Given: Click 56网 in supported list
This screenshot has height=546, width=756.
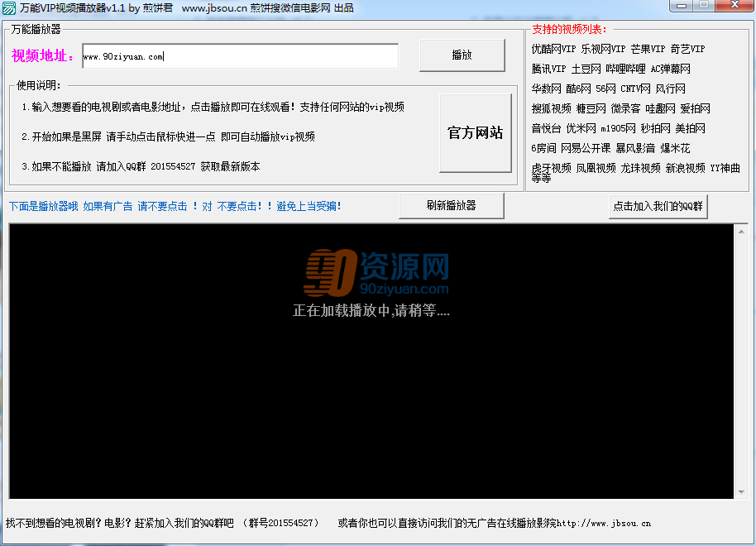Looking at the screenshot, I should click(x=605, y=89).
